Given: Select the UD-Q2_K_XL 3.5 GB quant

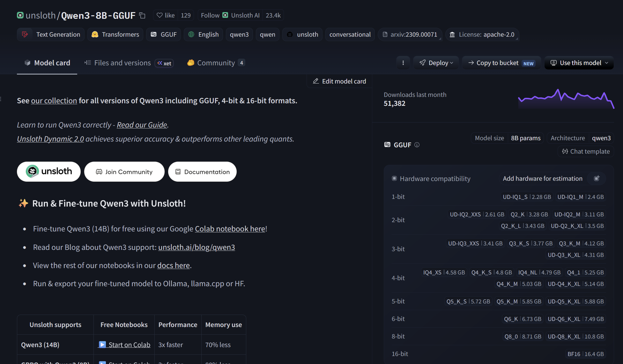Looking at the screenshot, I should [x=577, y=226].
